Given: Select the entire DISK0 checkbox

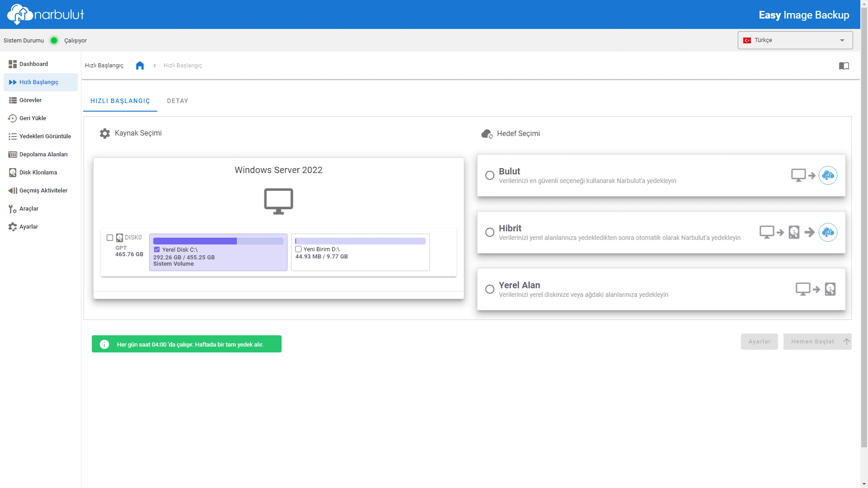Looking at the screenshot, I should [x=110, y=238].
